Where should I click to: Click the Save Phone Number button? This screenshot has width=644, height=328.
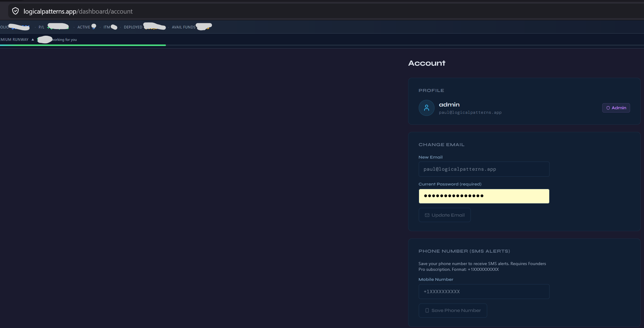(x=453, y=310)
